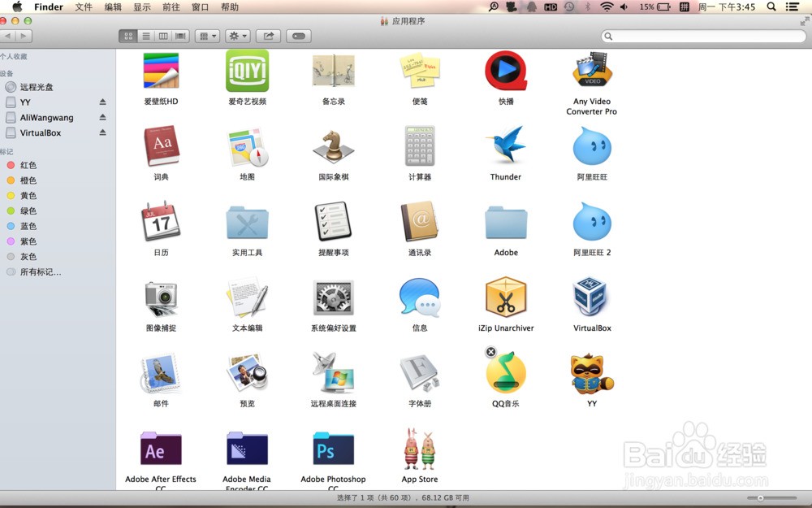The height and width of the screenshot is (508, 812).
Task: Switch to list view mode
Action: (146, 36)
